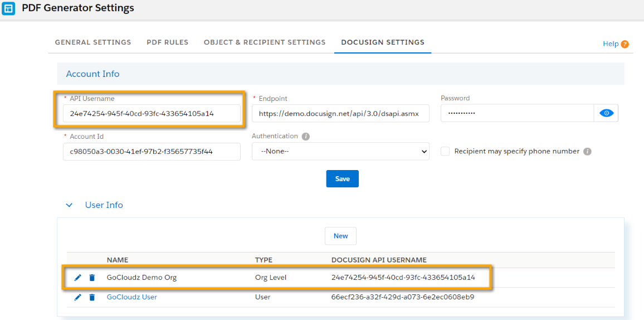The width and height of the screenshot is (644, 320).
Task: Focus the Endpoint input field
Action: click(340, 113)
